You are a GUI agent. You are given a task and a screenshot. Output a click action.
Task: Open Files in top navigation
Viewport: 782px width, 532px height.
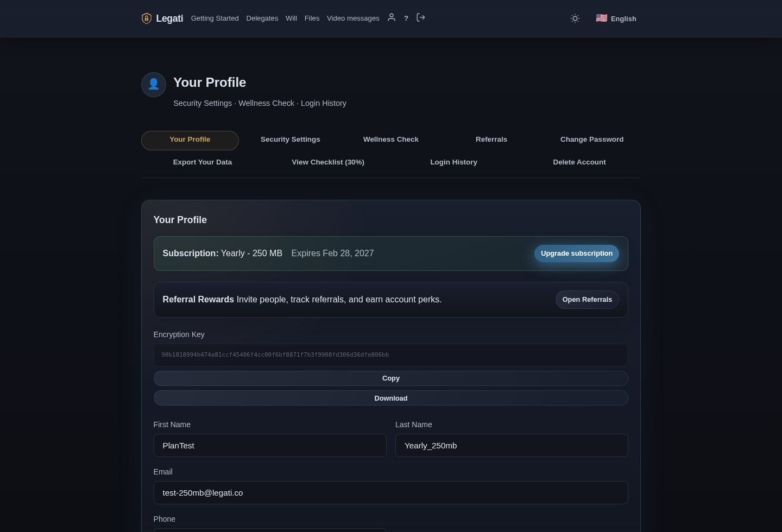(312, 18)
